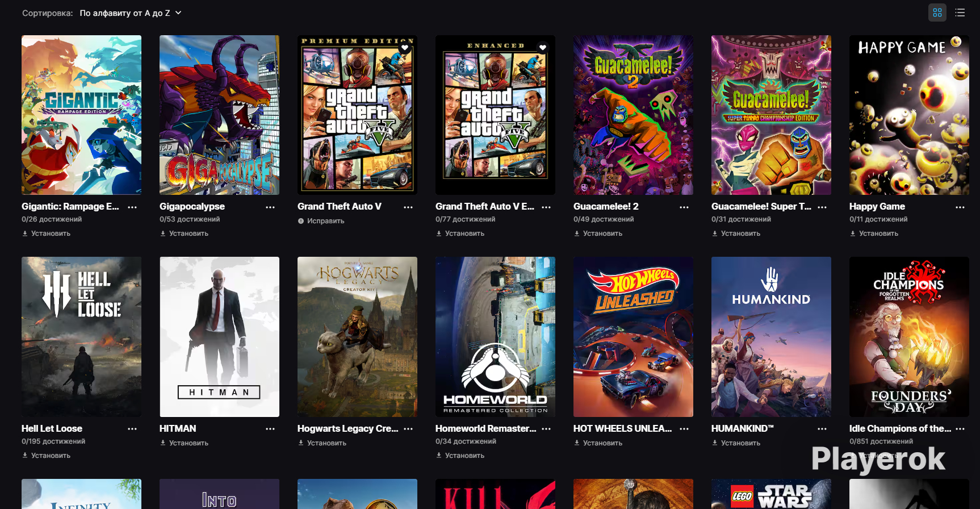Install Guacamelee! Super Turbo Championship Edition
980x509 pixels.
click(x=736, y=233)
